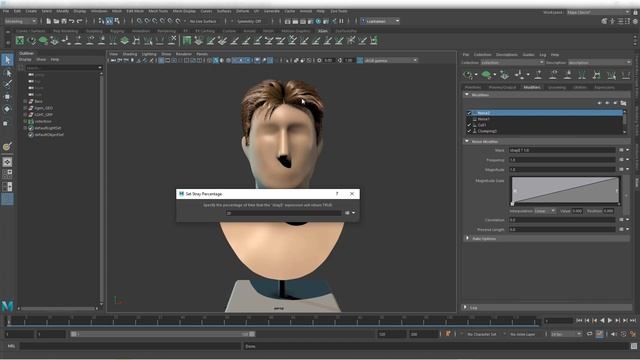Open expression editor icon beside Mask field
This screenshot has width=640, height=360.
pos(621,150)
